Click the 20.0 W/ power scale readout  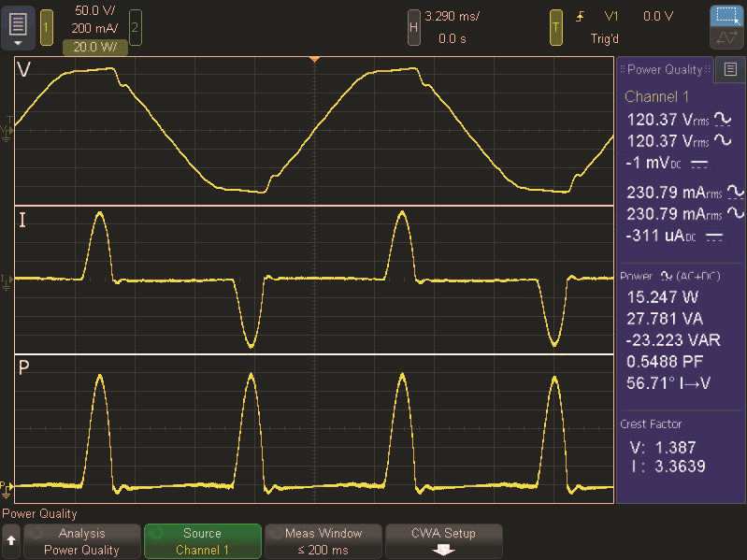pos(95,47)
